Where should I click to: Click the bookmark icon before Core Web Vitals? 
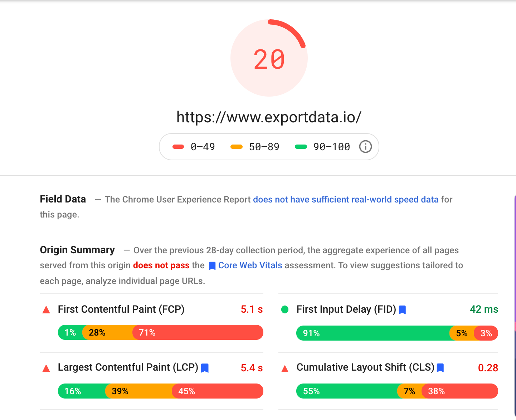click(x=212, y=266)
